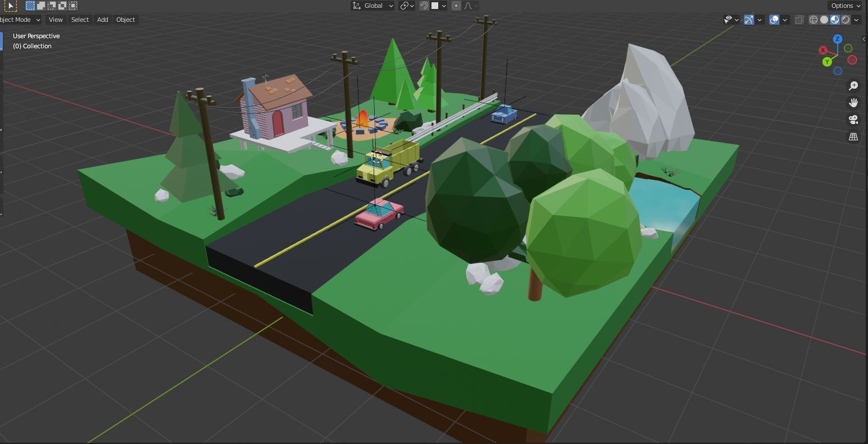Switch perspective/orthographic with grid icon
Screen dimensions: 868x444
click(853, 136)
